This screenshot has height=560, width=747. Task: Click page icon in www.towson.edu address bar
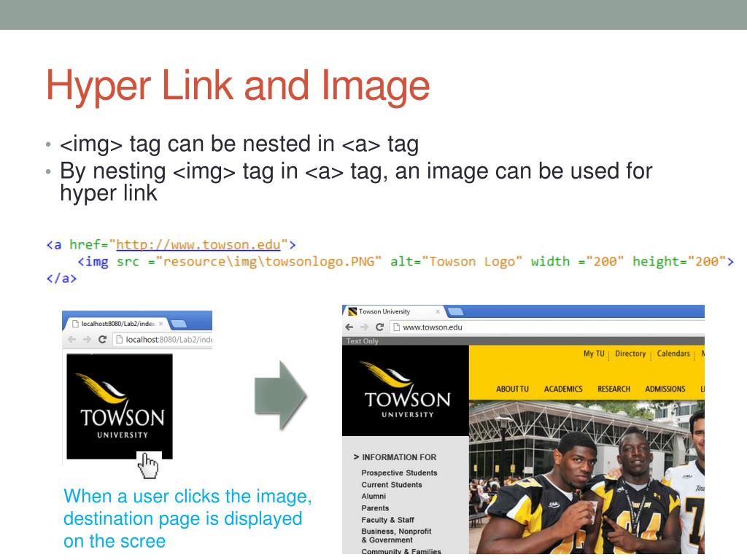click(396, 327)
